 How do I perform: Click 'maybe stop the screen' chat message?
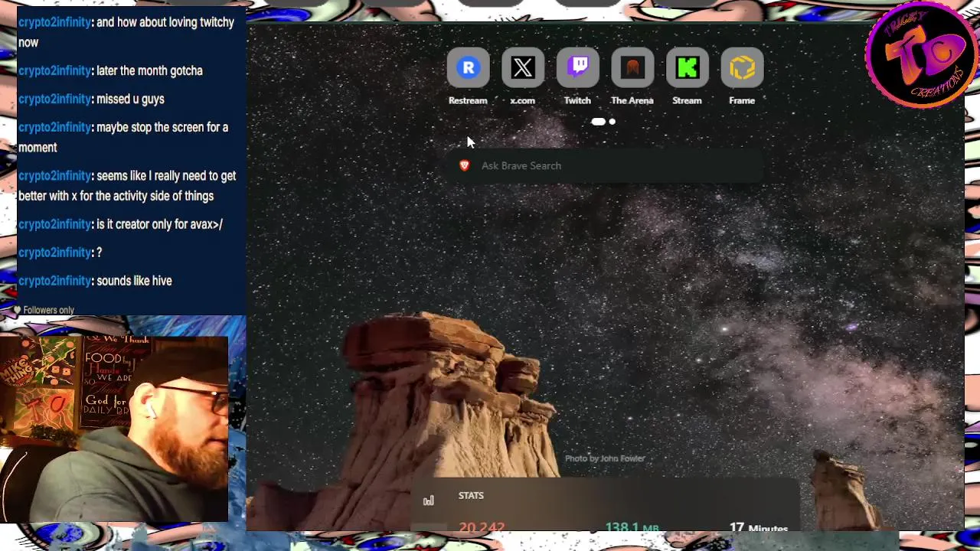coord(123,137)
